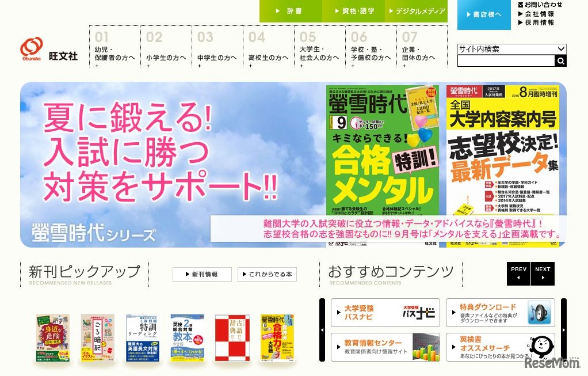Expand 06 学校・塾・予備校の方へ menu
Image resolution: width=588 pixels, height=376 pixels.
click(x=371, y=47)
